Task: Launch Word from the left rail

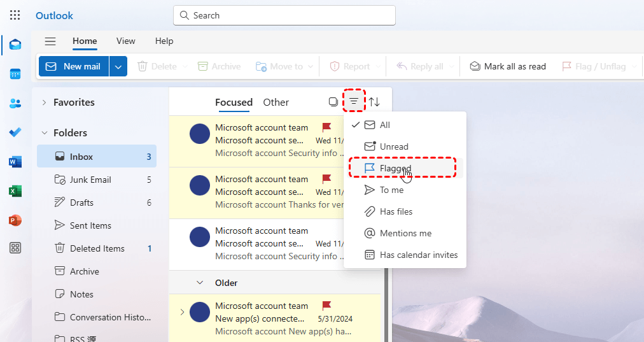Action: [x=15, y=162]
